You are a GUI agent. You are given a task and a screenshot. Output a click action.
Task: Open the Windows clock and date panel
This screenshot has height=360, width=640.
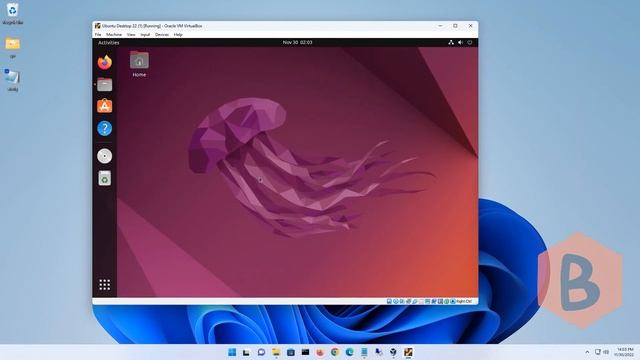(x=624, y=352)
